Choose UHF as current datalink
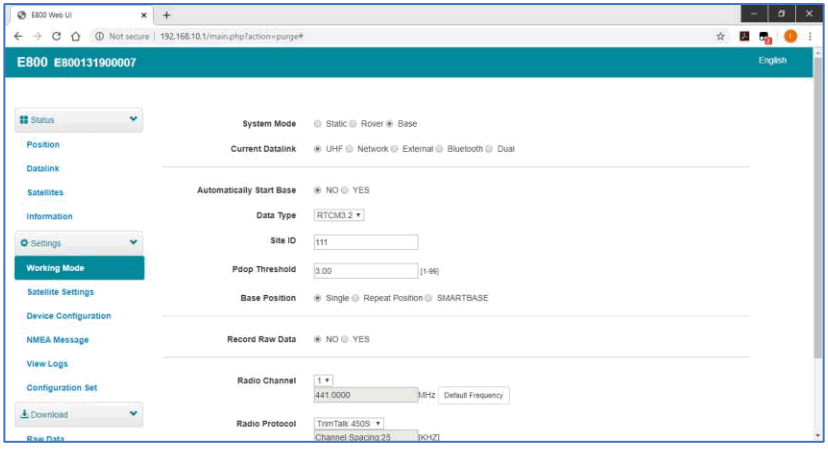Screen dimensions: 828x450 point(317,149)
